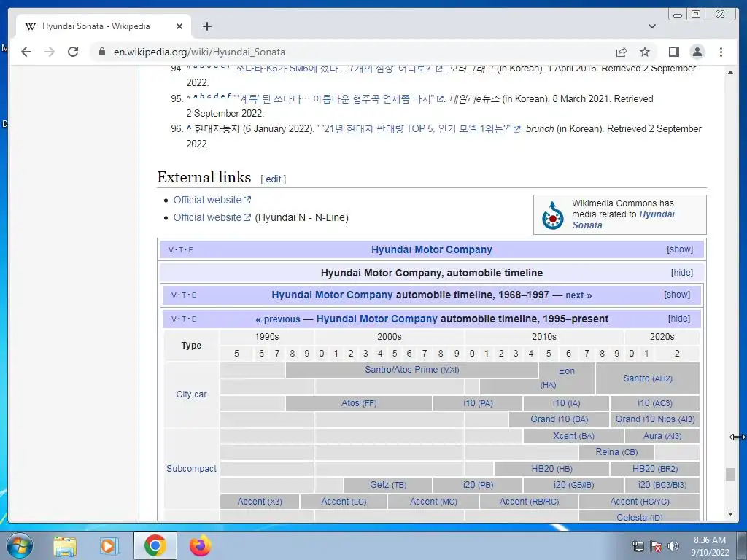Open Grand i10 Nios (AI3) link
Screen dimensions: 747x560
tap(655, 419)
